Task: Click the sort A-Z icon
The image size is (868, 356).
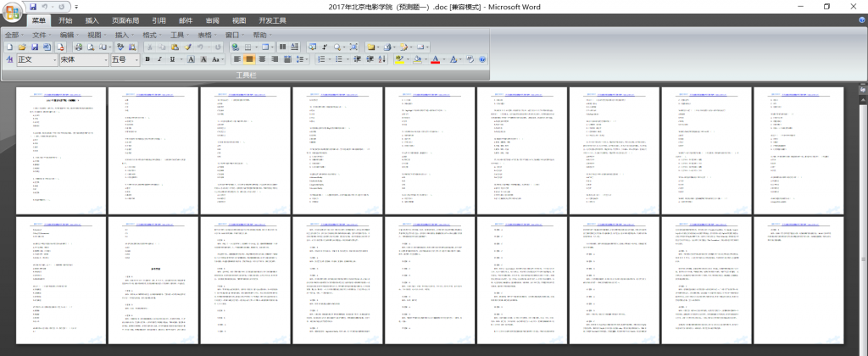Action: pos(381,59)
